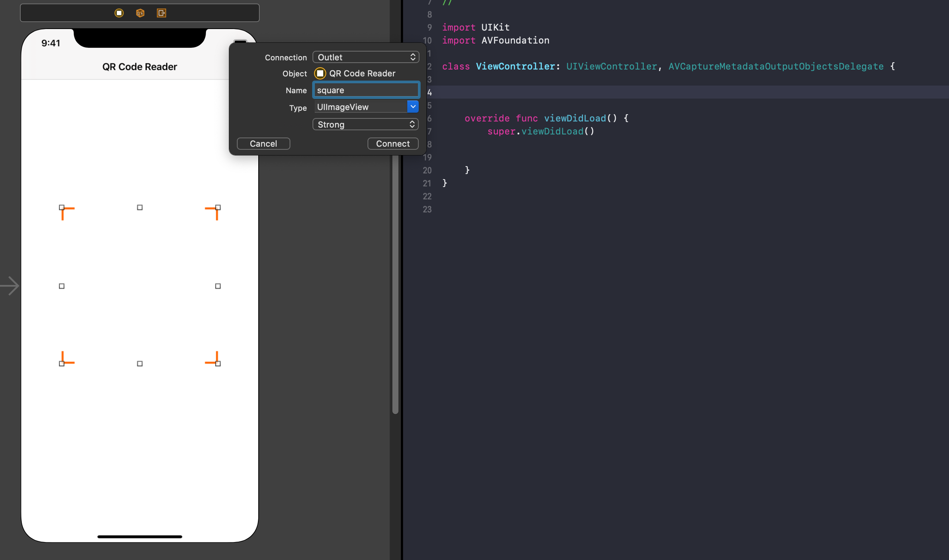The image size is (949, 560).
Task: Click UIViewController superclass in code
Action: click(x=612, y=66)
